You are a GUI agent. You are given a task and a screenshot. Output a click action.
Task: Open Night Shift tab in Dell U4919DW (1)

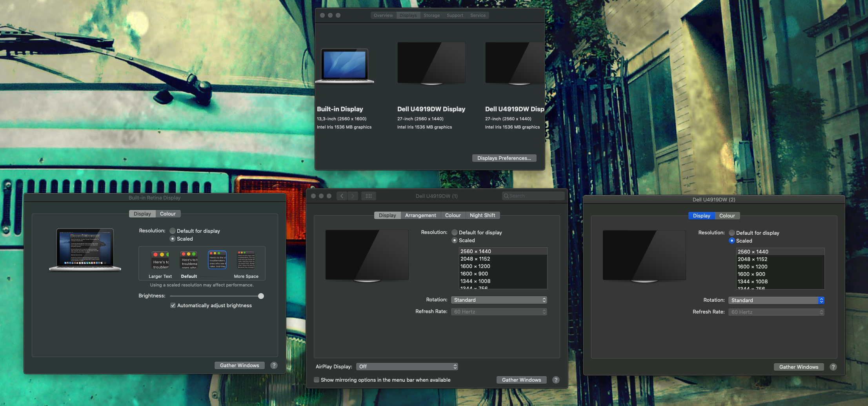[x=482, y=215]
